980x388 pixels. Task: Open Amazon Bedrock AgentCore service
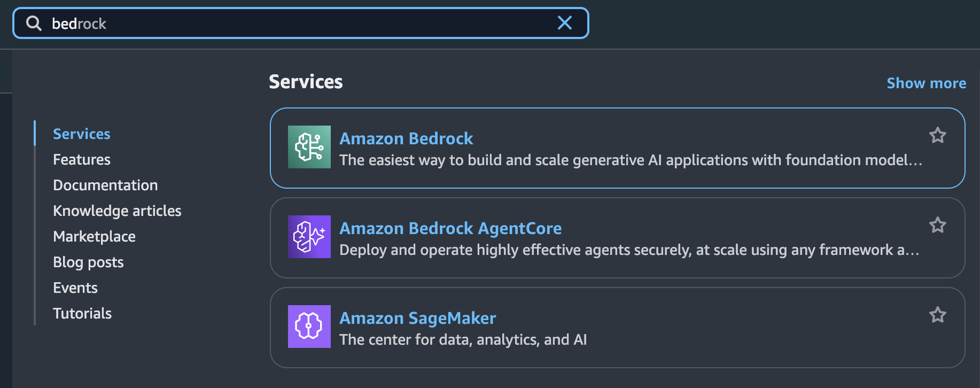coord(450,228)
